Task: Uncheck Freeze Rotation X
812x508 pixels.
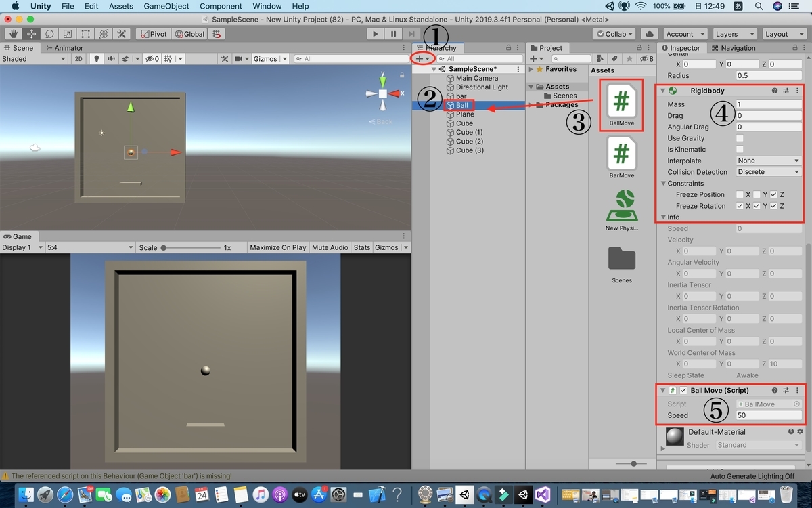Action: 740,206
